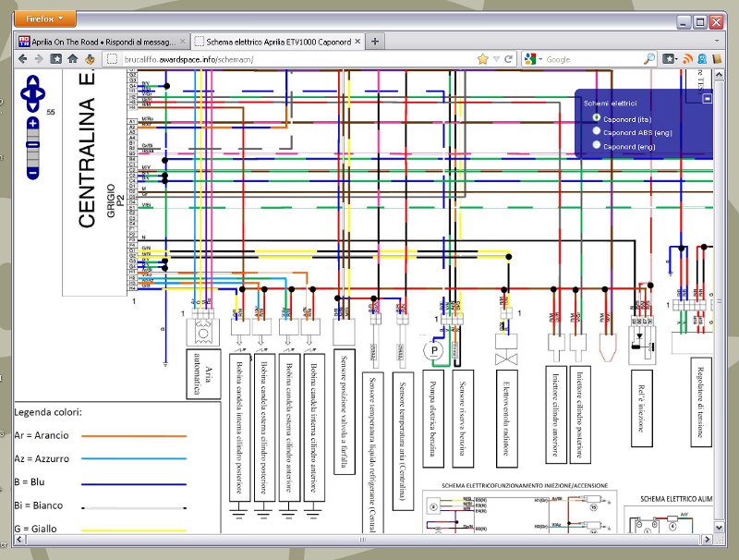Click the blue add-on icon beside RSS
The image size is (739, 560).
coord(702,59)
